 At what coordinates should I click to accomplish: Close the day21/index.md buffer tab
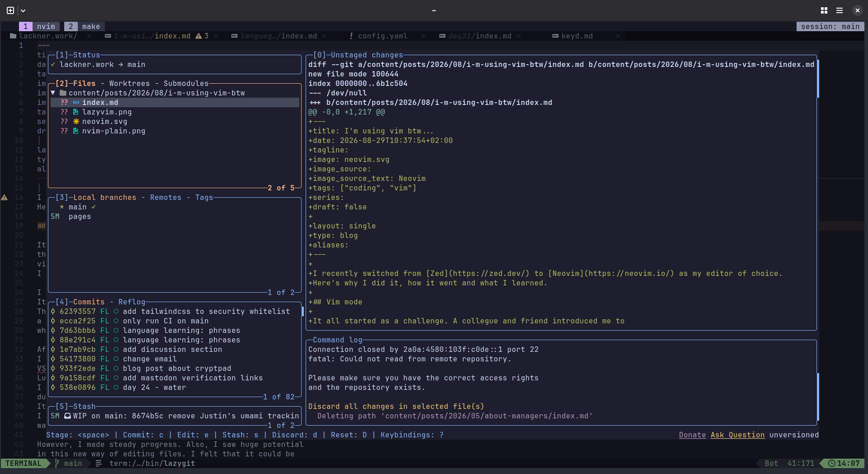point(519,36)
